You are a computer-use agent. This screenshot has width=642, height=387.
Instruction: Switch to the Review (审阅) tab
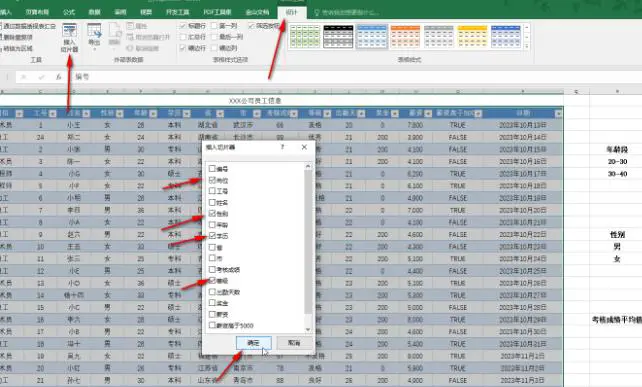coord(120,12)
